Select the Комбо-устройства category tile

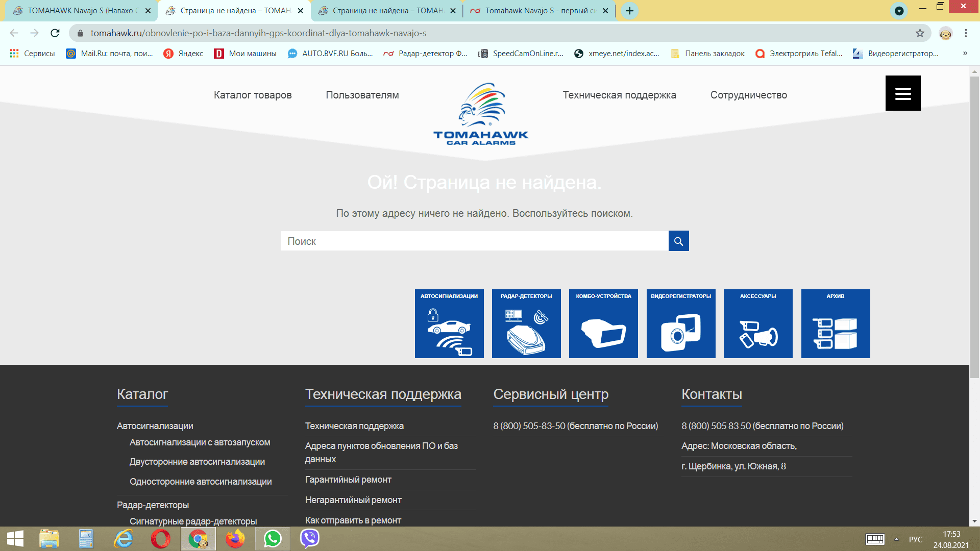603,323
